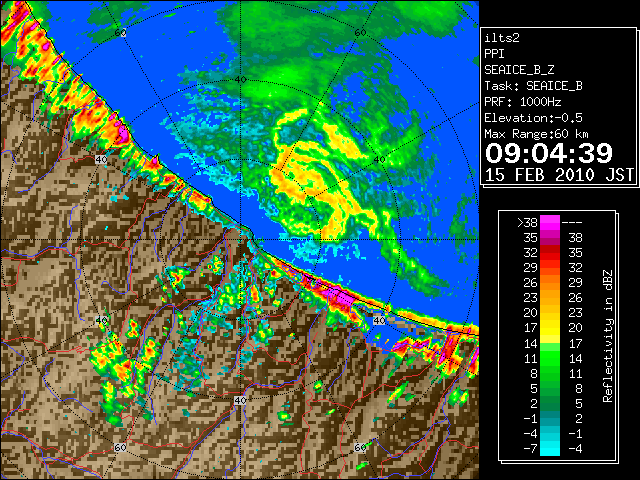Select the "-7" legend value
This screenshot has height=480, width=640.
530,449
